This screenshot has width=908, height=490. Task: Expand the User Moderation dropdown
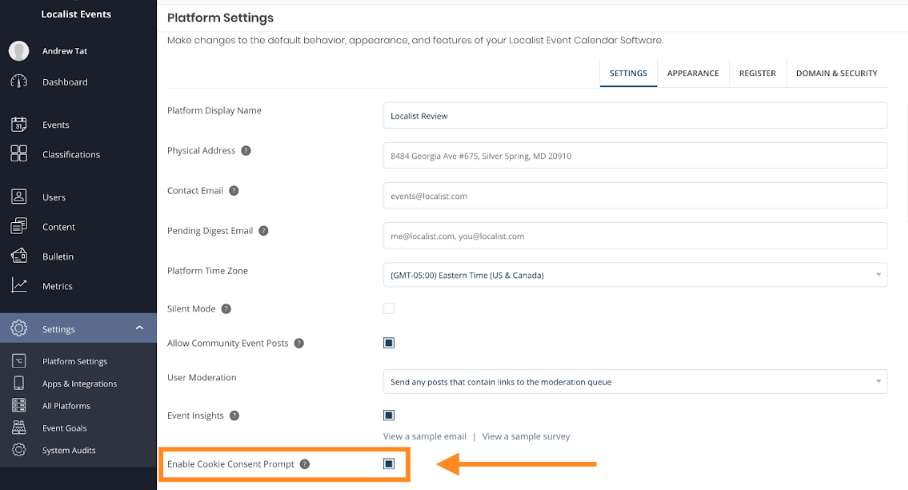(635, 382)
